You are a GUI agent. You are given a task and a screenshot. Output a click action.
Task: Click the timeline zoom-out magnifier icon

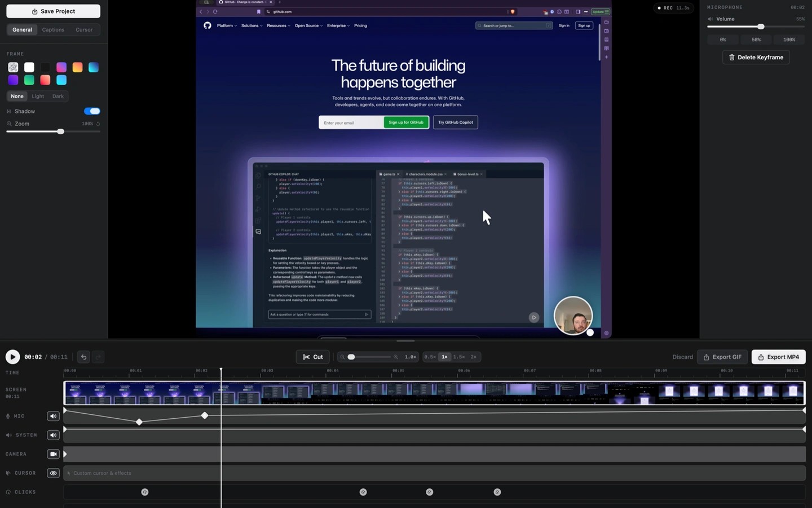pos(342,357)
